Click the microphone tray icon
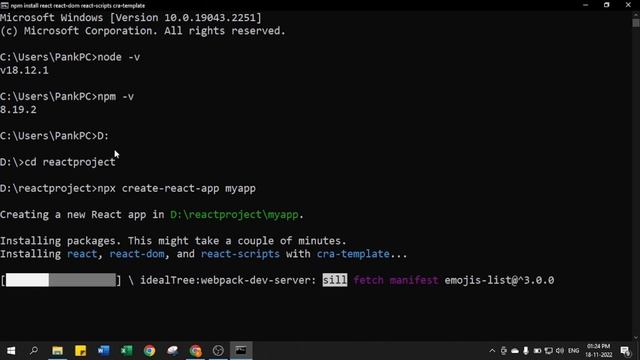The width and height of the screenshot is (640, 360). point(526,351)
